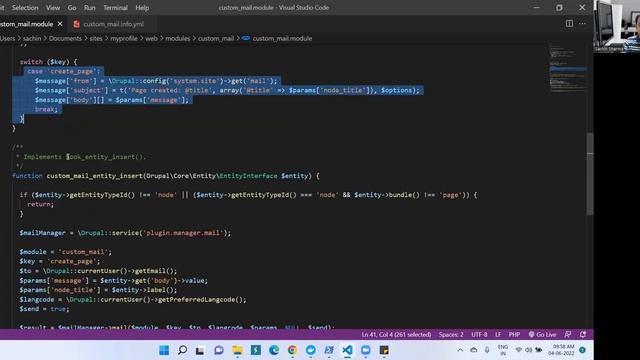Open Zoom on taskbar
This screenshot has height=360, width=640.
[366, 350]
